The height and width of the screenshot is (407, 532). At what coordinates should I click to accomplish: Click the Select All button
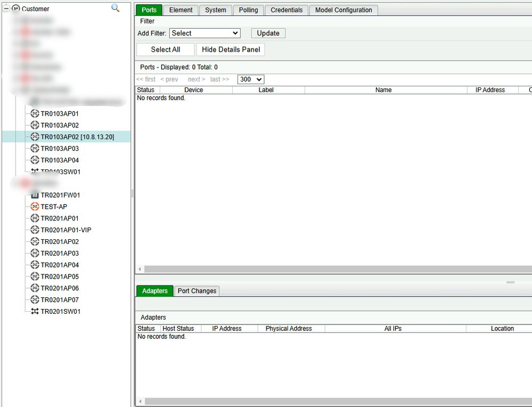166,50
